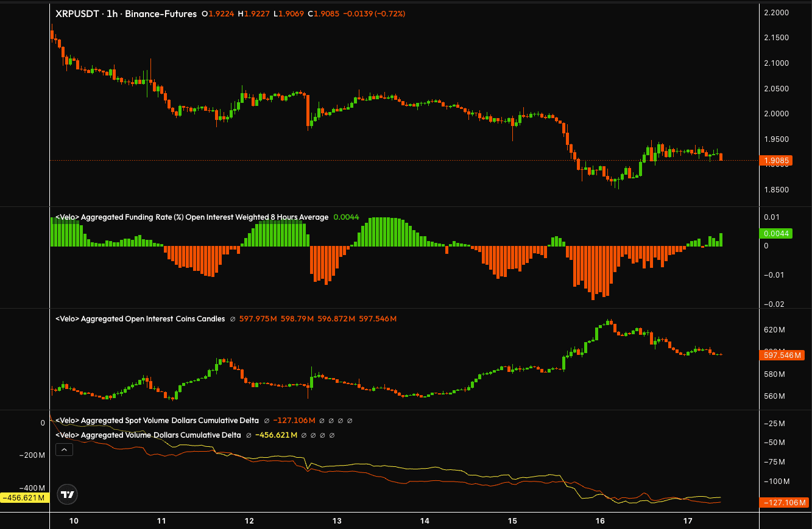
Task: Click date 16 on the time axis
Action: click(x=600, y=521)
